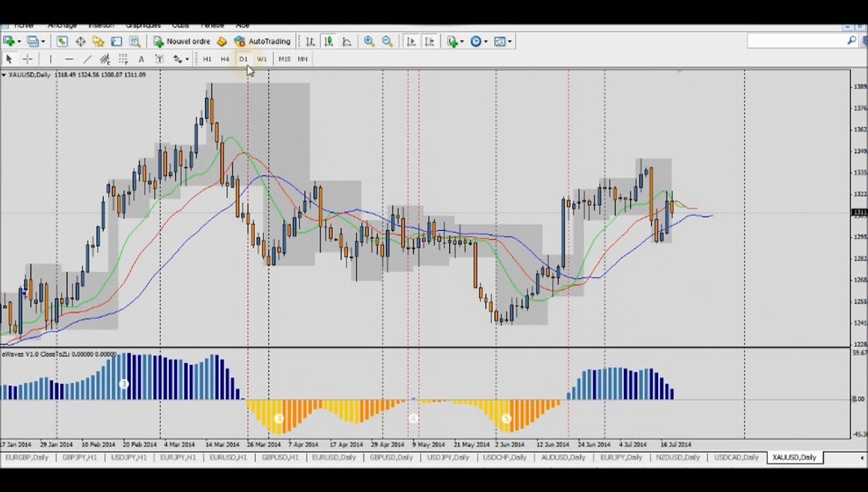
Task: Open the Strategy Tester
Action: [135, 42]
